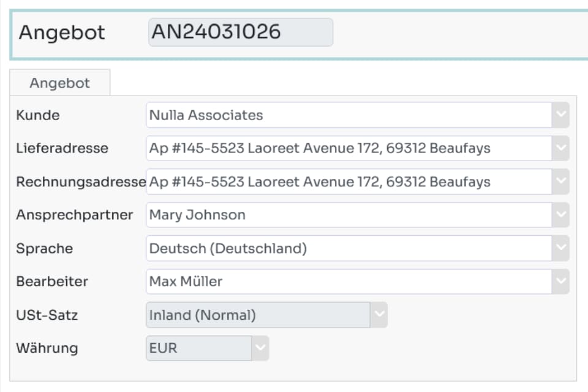Viewport: 588px width, 392px height.
Task: Open the Währung dropdown arrow
Action: point(260,348)
